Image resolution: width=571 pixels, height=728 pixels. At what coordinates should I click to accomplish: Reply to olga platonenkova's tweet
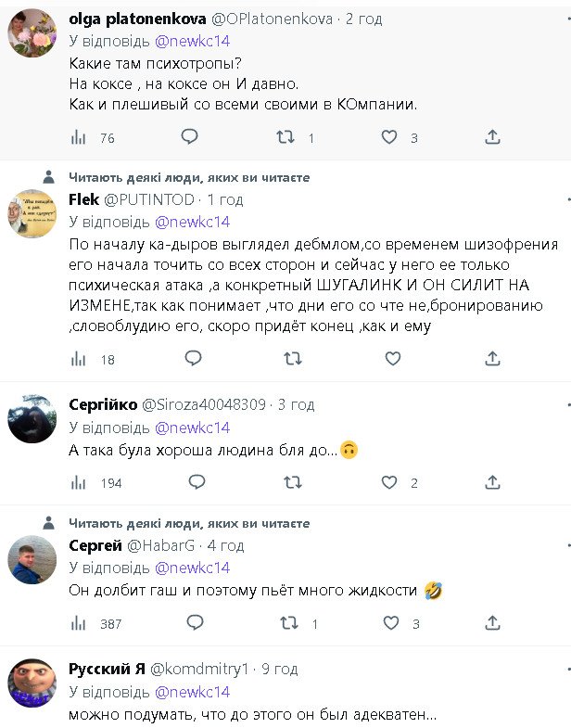click(190, 137)
